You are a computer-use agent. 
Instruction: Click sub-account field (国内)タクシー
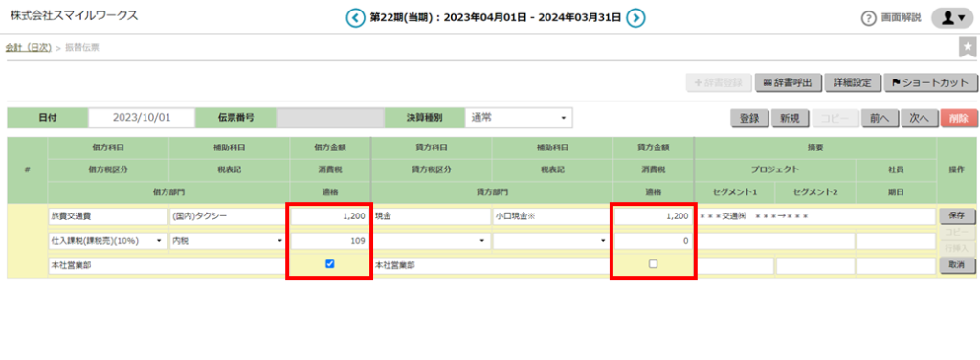coord(229,216)
